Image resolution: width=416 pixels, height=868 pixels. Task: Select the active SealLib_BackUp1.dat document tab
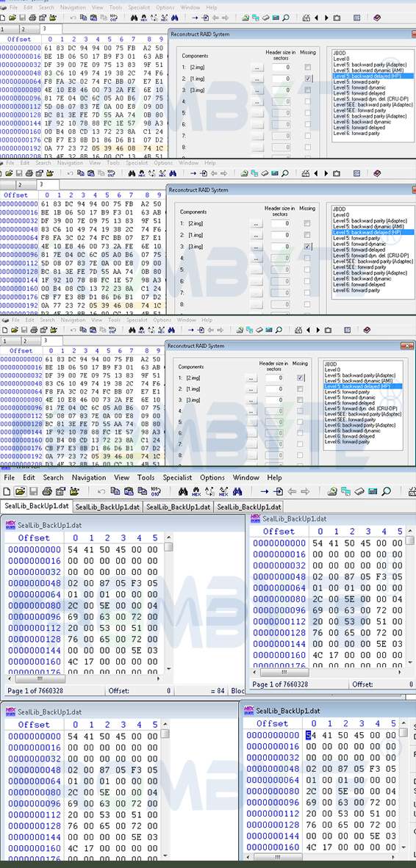coord(36,507)
